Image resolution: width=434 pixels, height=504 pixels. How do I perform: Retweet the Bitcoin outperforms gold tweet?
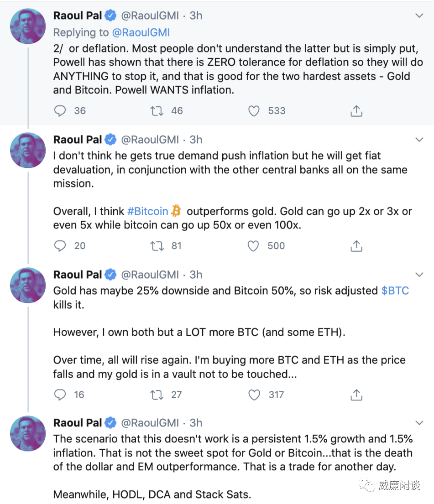[x=157, y=246]
